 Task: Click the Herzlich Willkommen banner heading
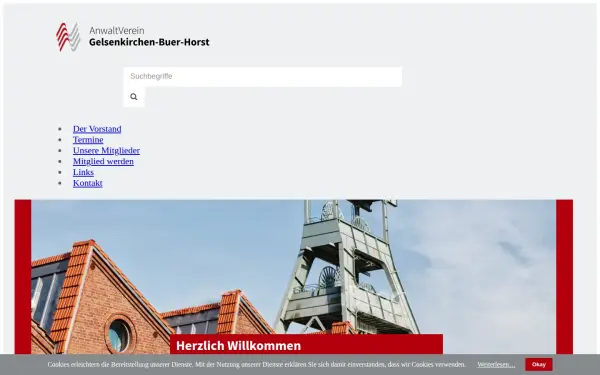(x=238, y=346)
